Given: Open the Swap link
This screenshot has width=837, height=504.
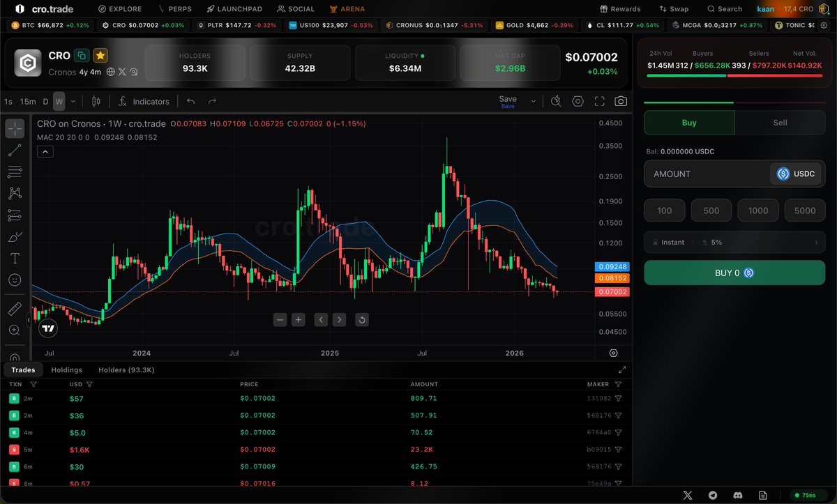Looking at the screenshot, I should coord(674,9).
